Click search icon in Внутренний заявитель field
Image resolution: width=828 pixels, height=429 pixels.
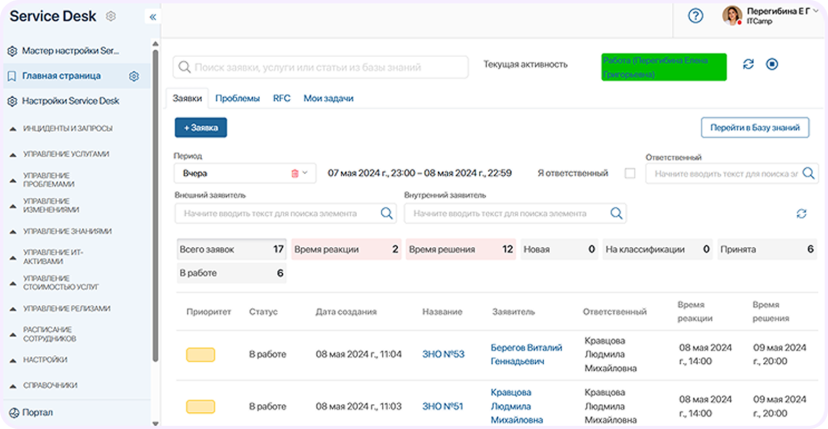616,213
